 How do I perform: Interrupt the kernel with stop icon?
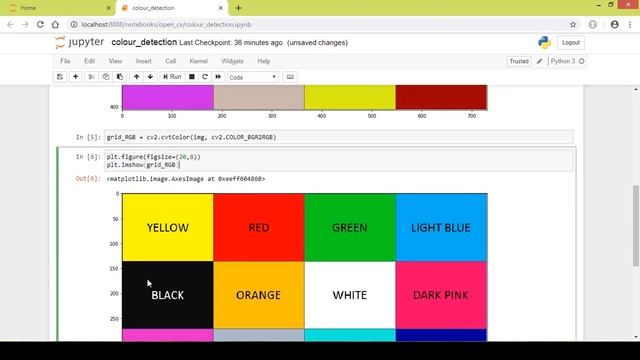[191, 77]
